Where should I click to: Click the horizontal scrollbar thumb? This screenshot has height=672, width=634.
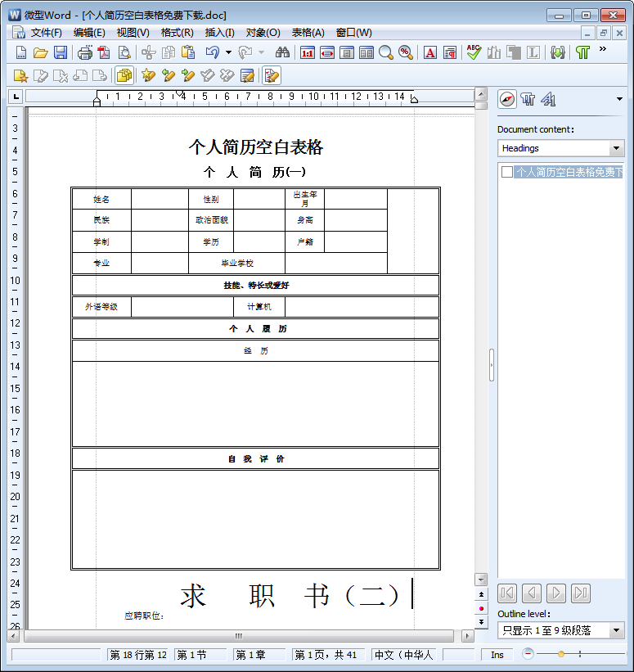239,636
